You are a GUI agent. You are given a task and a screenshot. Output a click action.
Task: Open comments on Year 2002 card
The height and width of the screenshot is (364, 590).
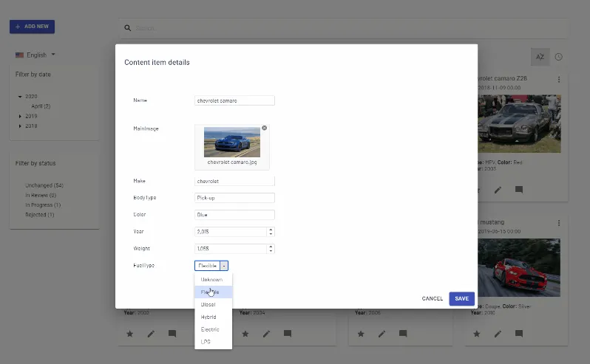point(172,334)
